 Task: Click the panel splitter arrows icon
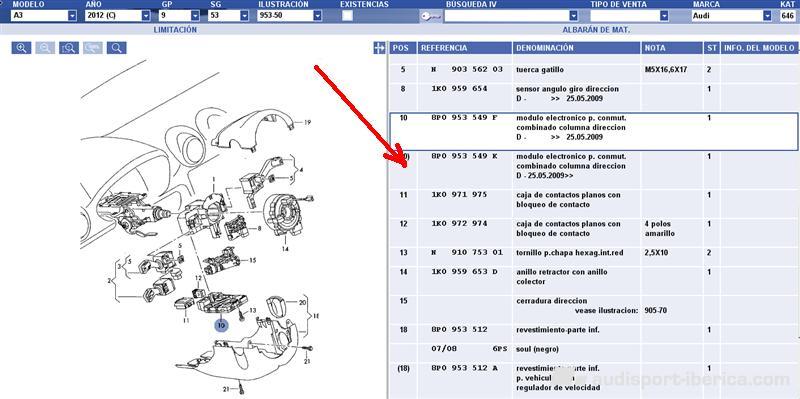379,48
